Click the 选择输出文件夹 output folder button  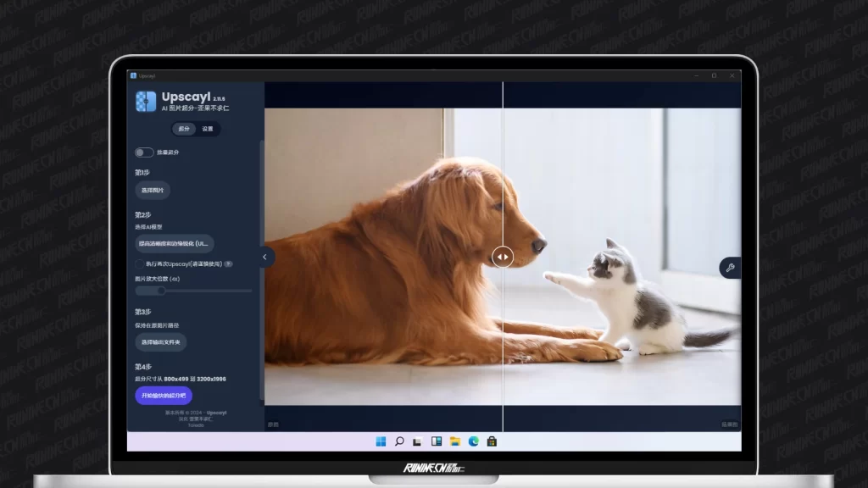point(161,342)
